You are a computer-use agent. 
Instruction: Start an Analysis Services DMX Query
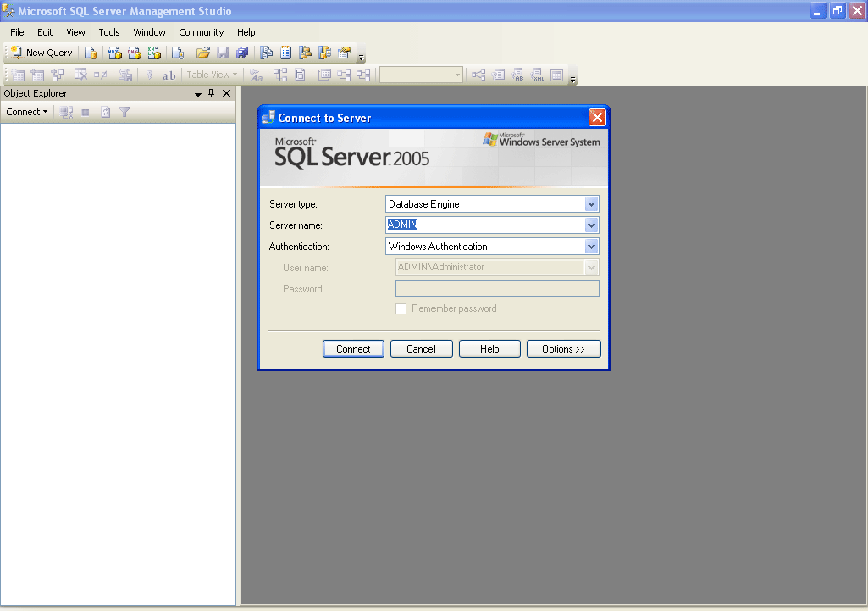(x=135, y=53)
